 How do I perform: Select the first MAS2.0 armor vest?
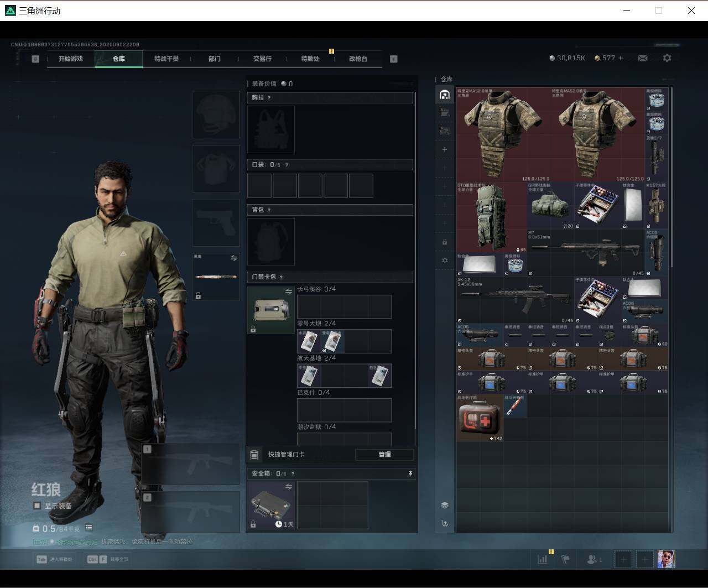point(503,134)
